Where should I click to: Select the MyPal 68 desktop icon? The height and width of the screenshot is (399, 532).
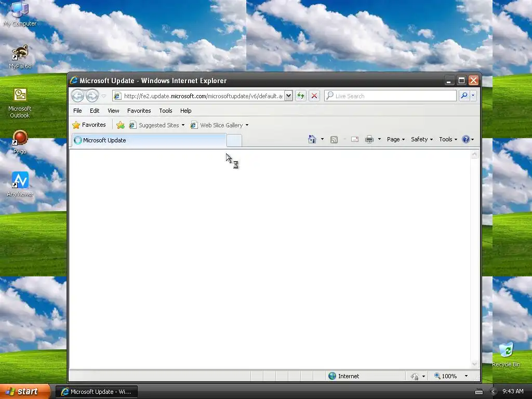click(x=20, y=57)
